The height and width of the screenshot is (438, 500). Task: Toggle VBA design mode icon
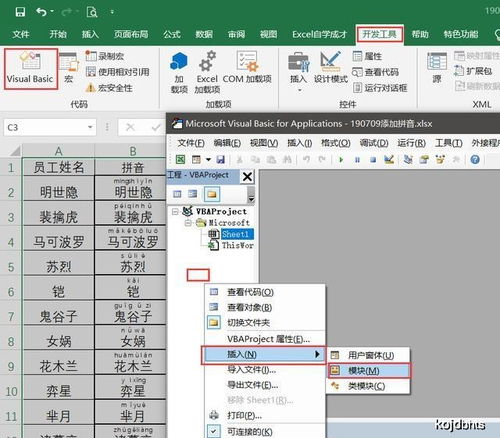[389, 160]
